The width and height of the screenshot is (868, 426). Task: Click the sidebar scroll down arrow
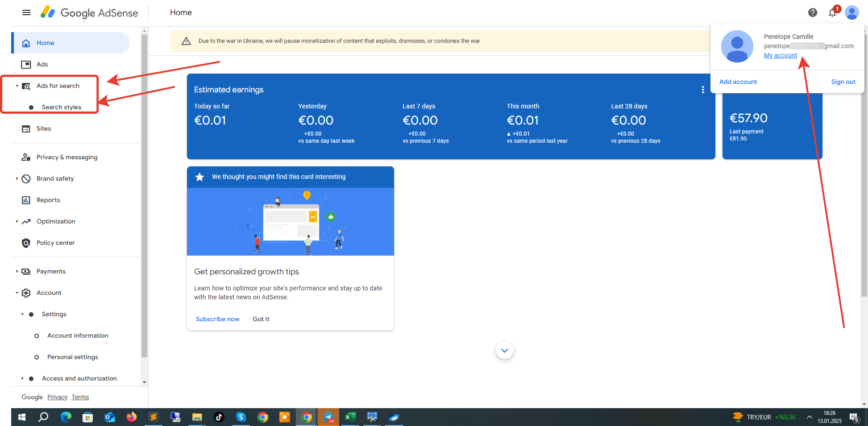[x=144, y=382]
